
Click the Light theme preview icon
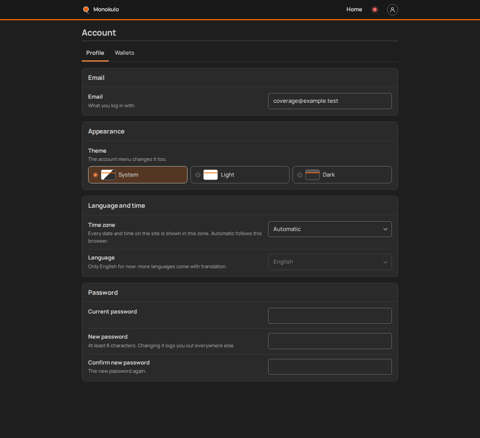(210, 175)
